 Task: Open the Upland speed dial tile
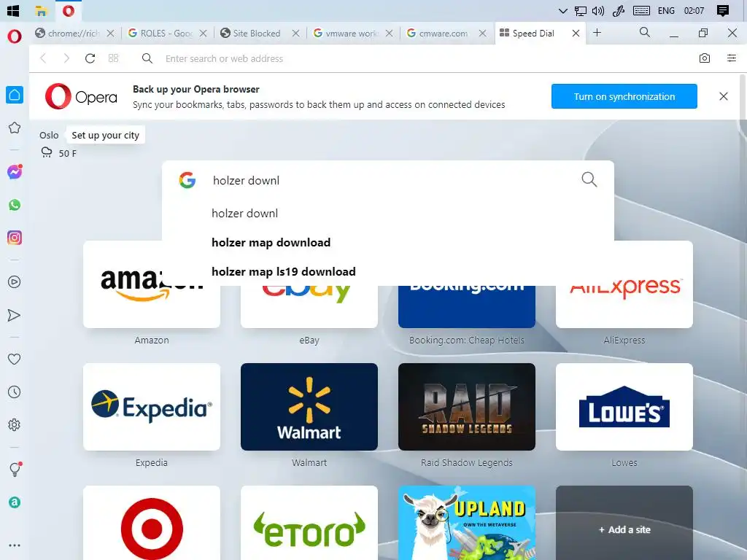point(466,523)
